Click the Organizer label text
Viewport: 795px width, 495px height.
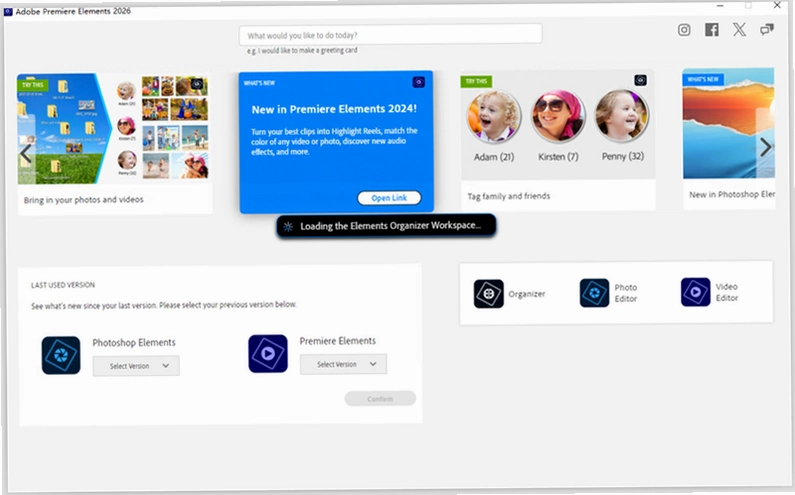coord(527,294)
